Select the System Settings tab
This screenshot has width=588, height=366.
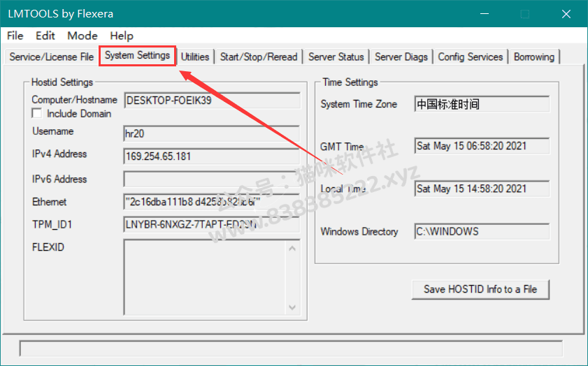[137, 55]
